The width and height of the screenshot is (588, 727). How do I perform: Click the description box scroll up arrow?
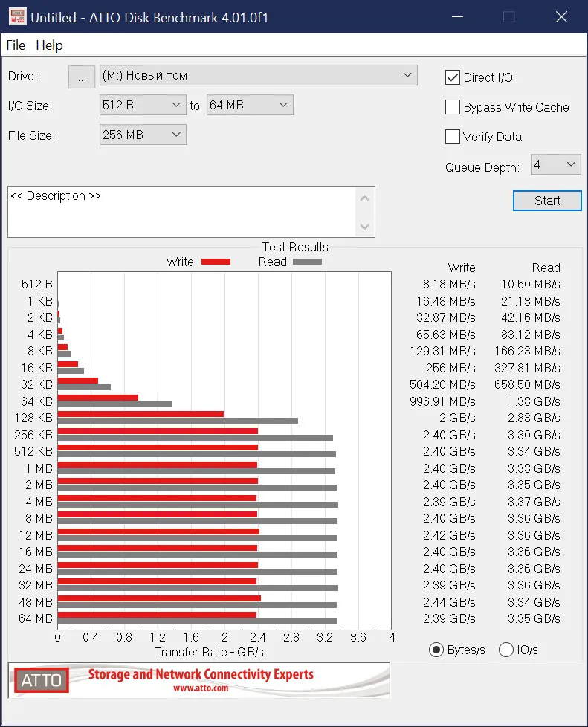(364, 198)
